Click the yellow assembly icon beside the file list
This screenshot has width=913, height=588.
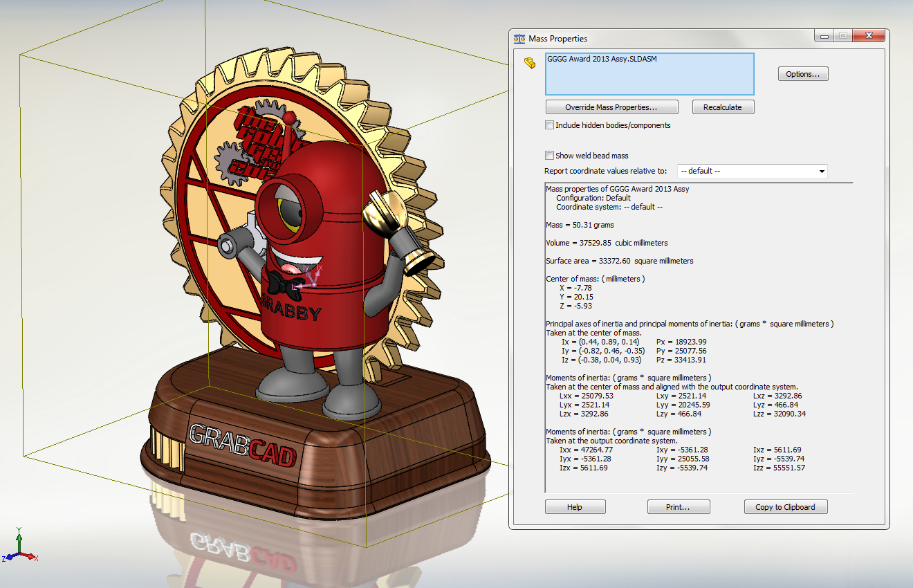[530, 63]
